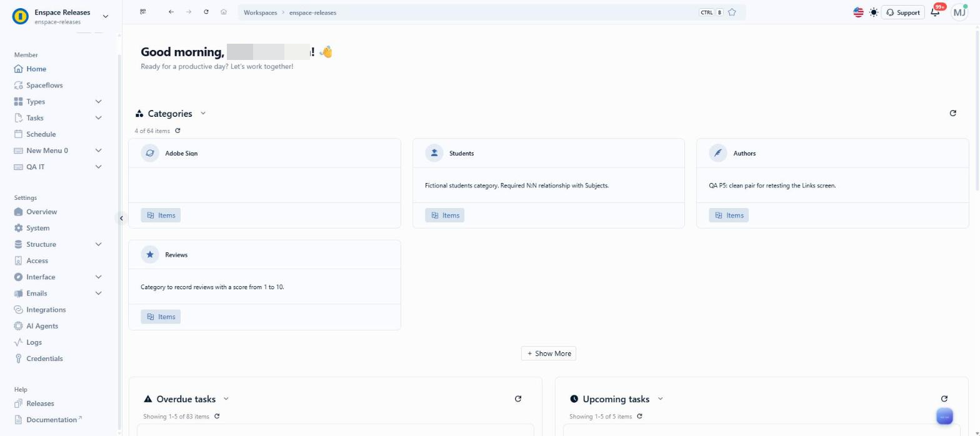Open Items of Authors category
The height and width of the screenshot is (436, 980).
(729, 215)
